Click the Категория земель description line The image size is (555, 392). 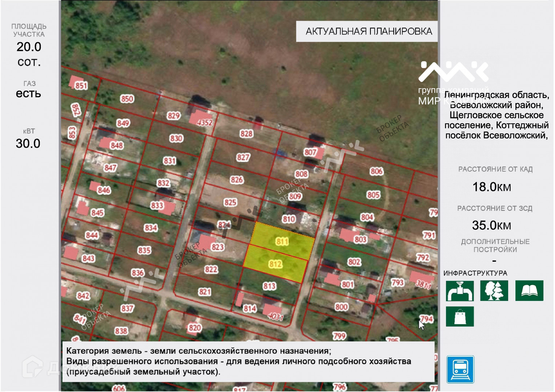(x=199, y=351)
